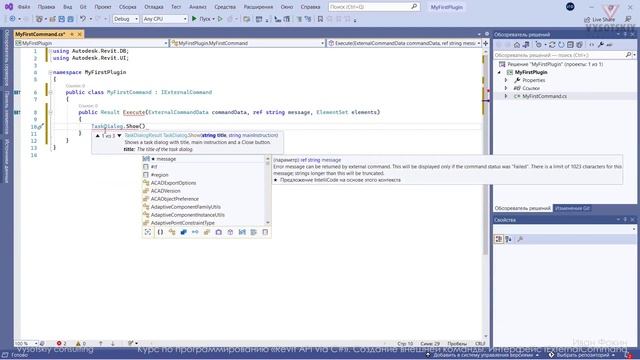Screen dimensions: 640x360
Task: Open the MyFirstPlugin project navigation dropdown
Action: [x=91, y=43]
